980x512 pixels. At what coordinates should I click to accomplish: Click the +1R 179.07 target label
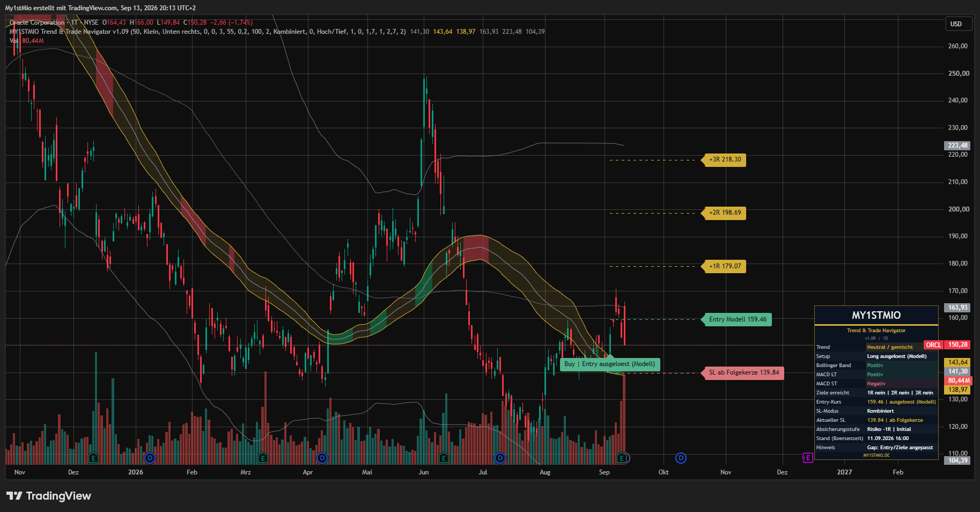point(724,266)
